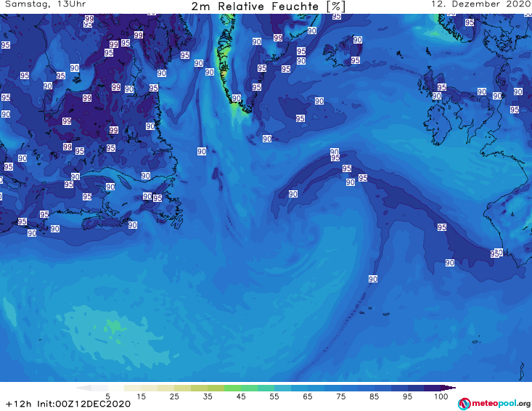Click the meteopool.org logo
The image size is (532, 411).
[494, 404]
